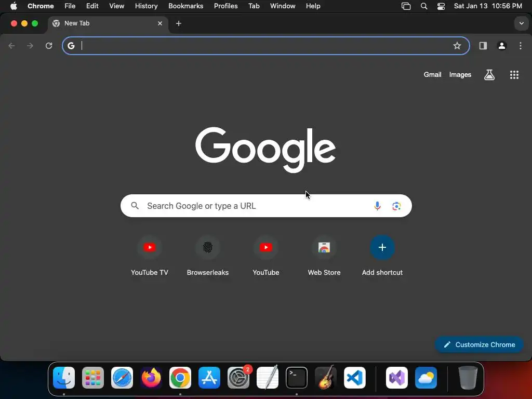This screenshot has height=399, width=532.
Task: Click the magnifier in the search box
Action: [135, 206]
